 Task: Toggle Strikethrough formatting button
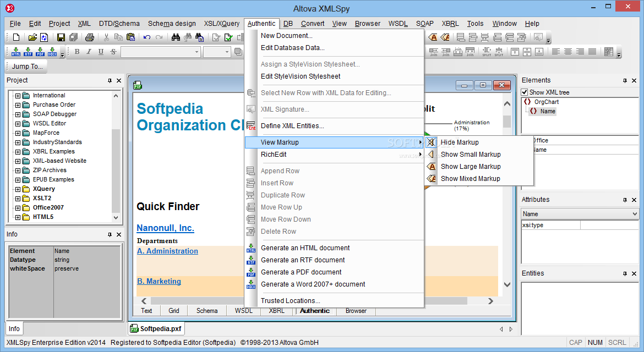113,52
